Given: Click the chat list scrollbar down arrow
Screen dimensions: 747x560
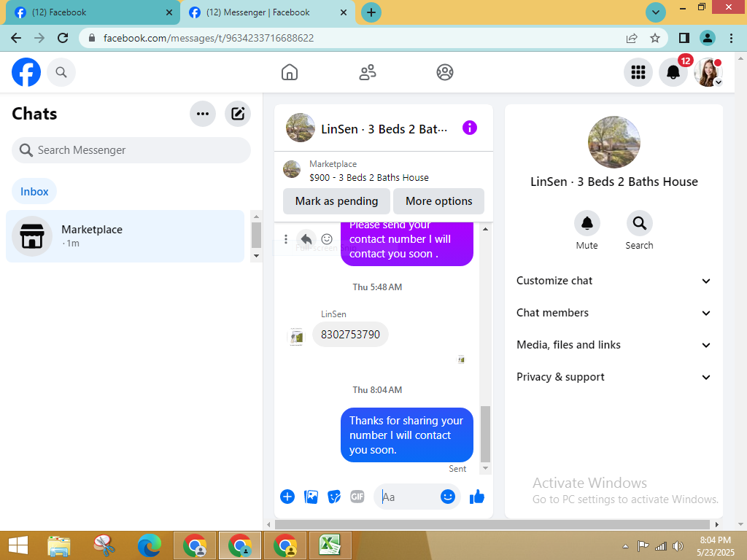Looking at the screenshot, I should pos(256,256).
